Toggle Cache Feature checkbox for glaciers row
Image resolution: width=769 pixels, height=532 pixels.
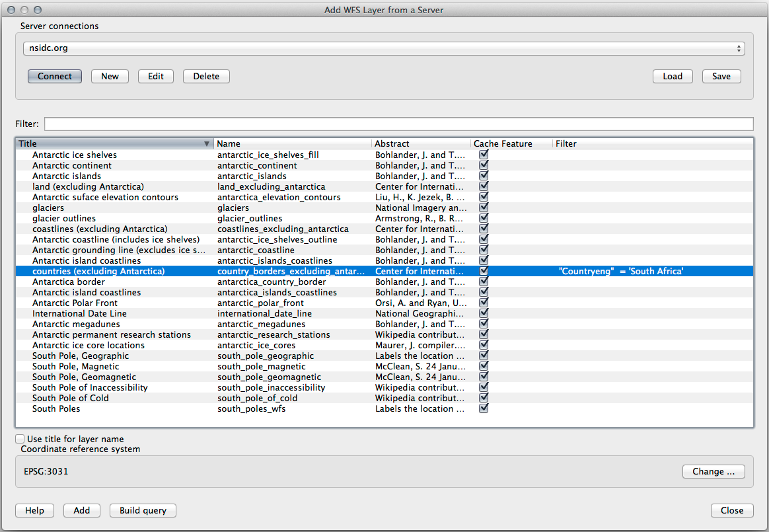[x=484, y=208]
